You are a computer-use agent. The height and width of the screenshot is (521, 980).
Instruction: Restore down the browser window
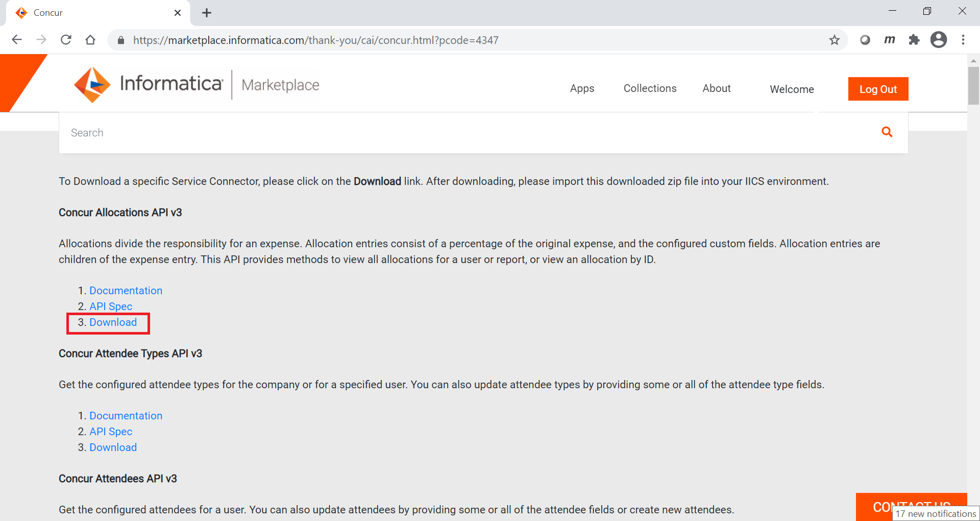coord(927,11)
